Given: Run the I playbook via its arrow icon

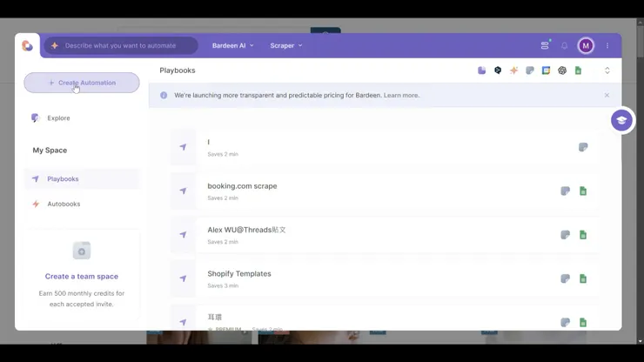Looking at the screenshot, I should pyautogui.click(x=183, y=147).
